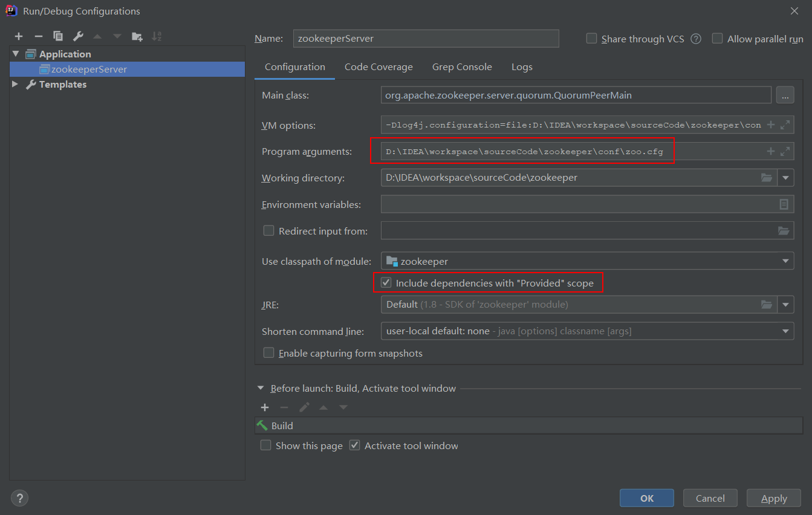Screen dimensions: 812x515
Task: Click the Sort Configurations alphabetically icon
Action: (x=157, y=36)
